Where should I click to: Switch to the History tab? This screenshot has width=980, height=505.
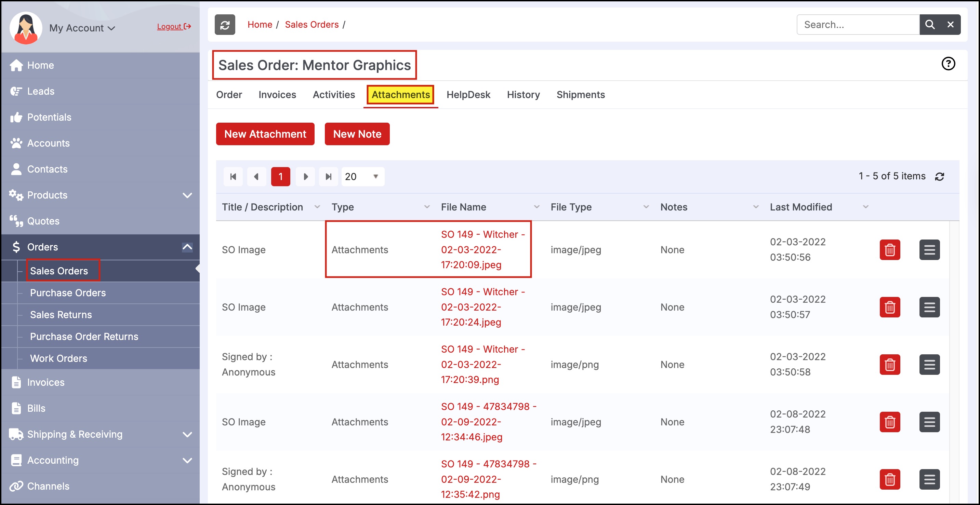(x=524, y=95)
